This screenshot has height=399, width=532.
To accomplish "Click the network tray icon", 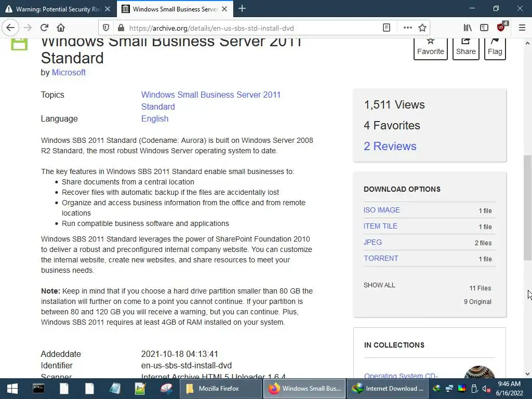I will 449,389.
